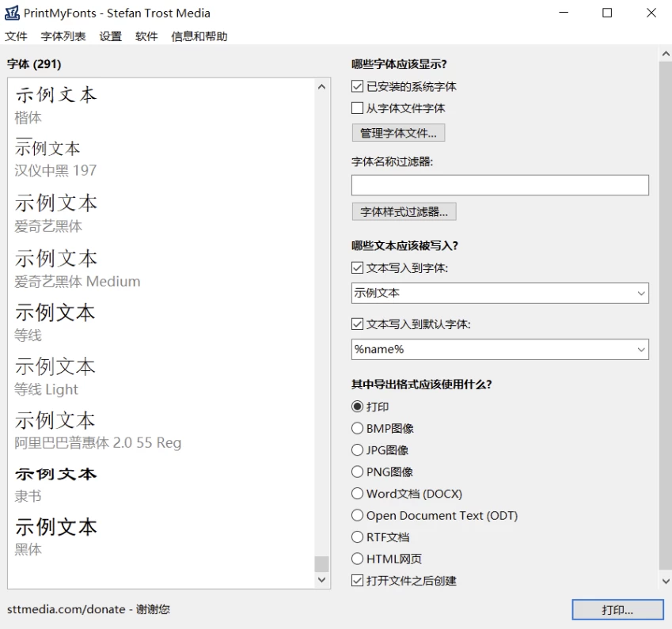672x629 pixels.
Task: Uncheck 打开文件之后创建 option
Action: point(358,581)
